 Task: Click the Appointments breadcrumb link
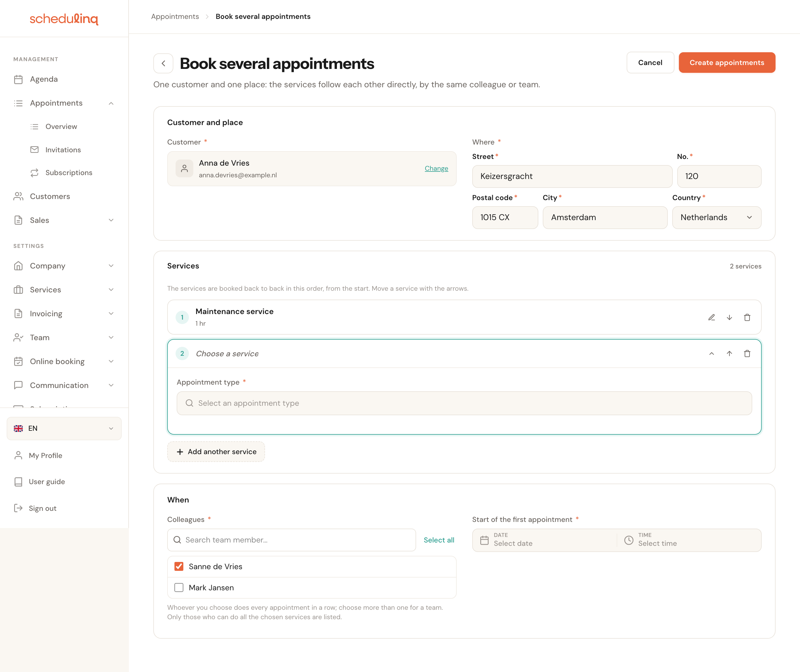[175, 16]
